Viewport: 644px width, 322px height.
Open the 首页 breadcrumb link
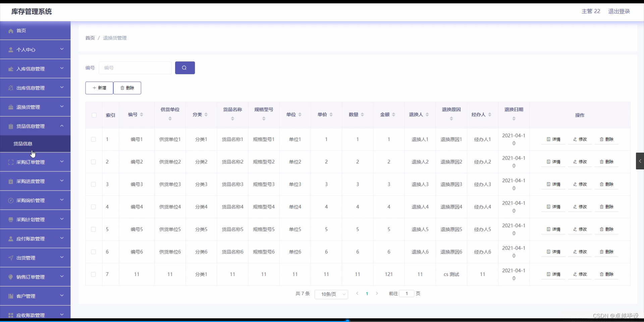pyautogui.click(x=90, y=38)
